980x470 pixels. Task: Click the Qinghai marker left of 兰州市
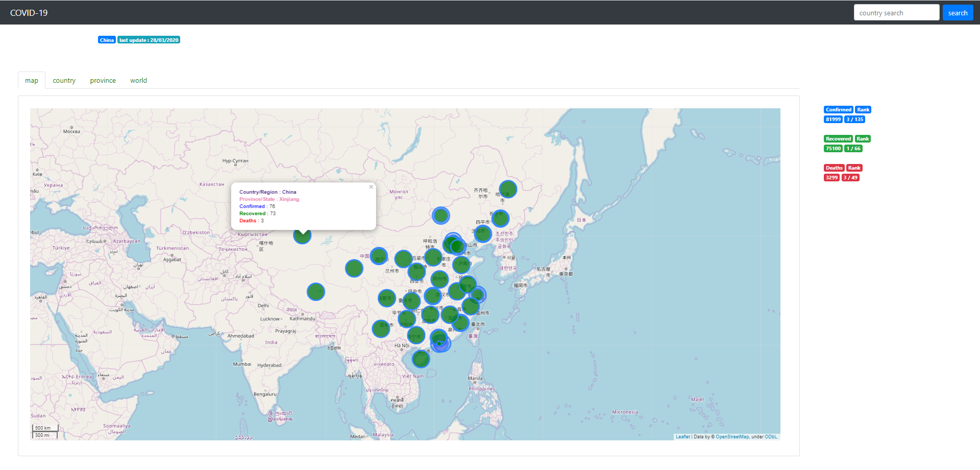(x=354, y=268)
